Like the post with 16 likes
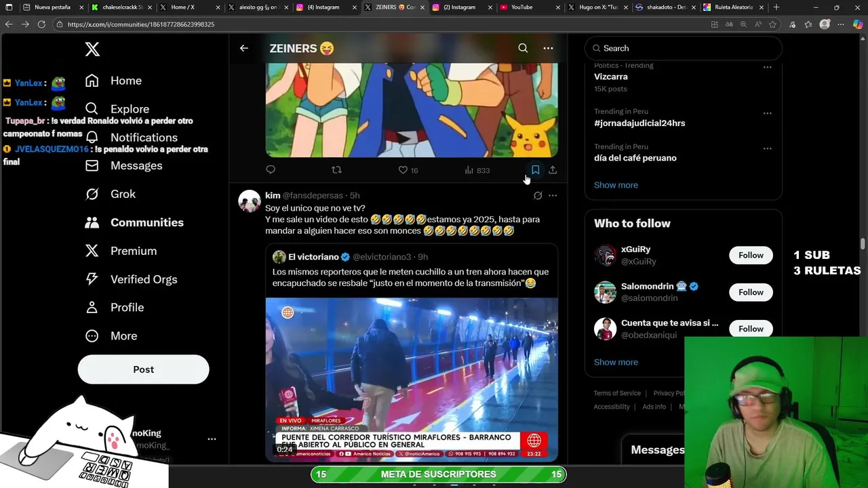 click(408, 170)
